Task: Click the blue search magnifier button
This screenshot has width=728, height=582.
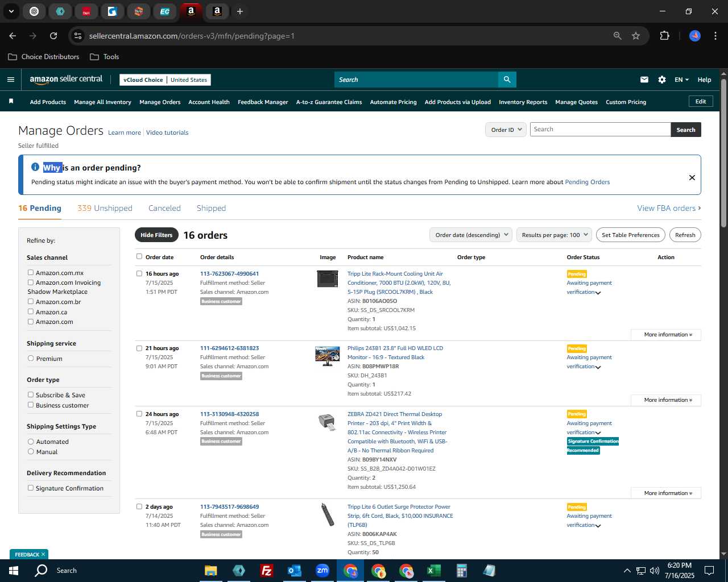Action: pos(507,80)
